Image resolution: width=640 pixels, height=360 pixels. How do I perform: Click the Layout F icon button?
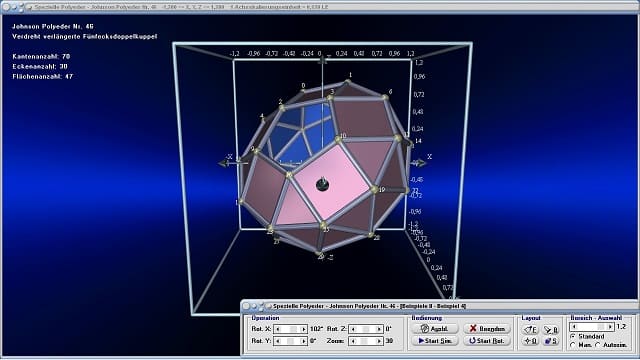(531, 329)
